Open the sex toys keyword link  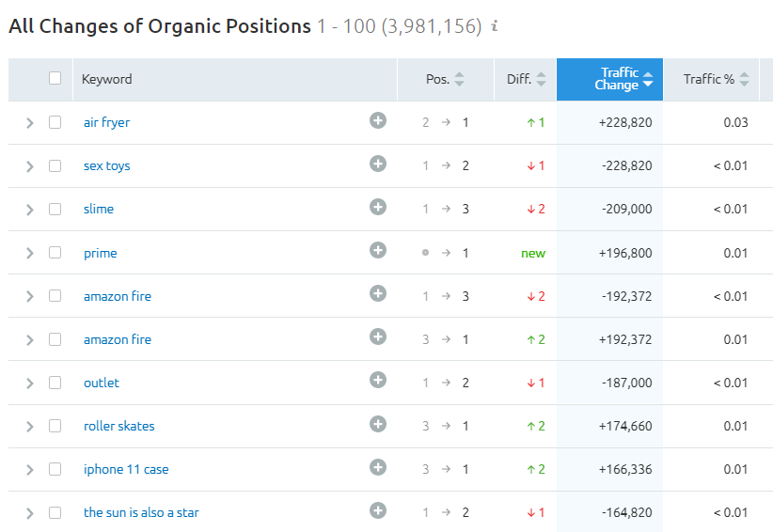click(106, 166)
